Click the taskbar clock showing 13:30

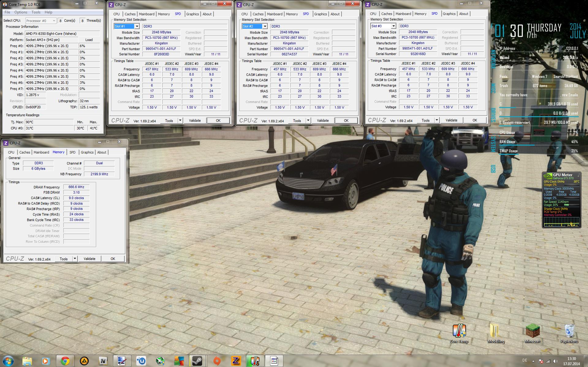click(571, 361)
